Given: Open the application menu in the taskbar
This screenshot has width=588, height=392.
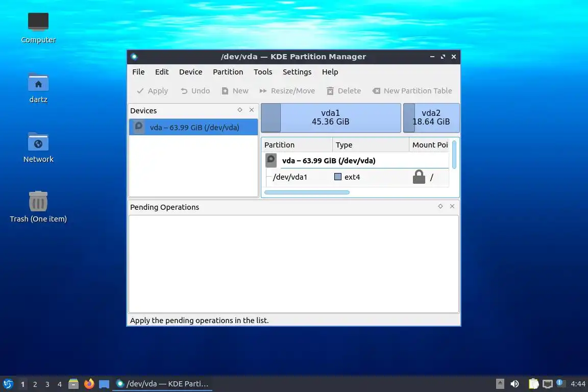Looking at the screenshot, I should tap(8, 384).
